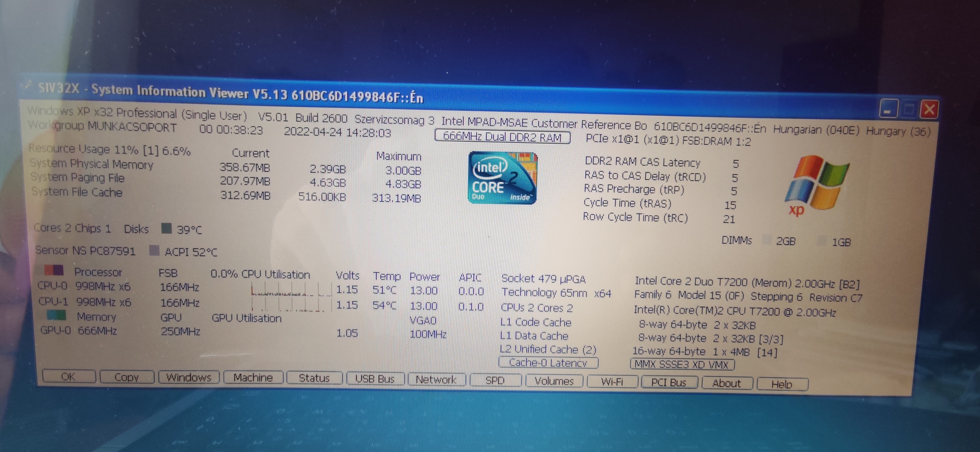Close the System Information Viewer window

tap(929, 109)
